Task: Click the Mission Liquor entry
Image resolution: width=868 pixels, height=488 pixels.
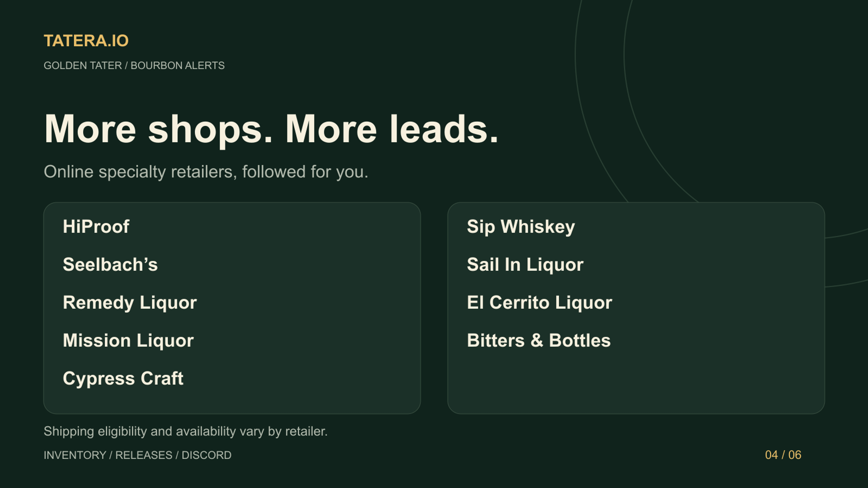Action: coord(128,341)
